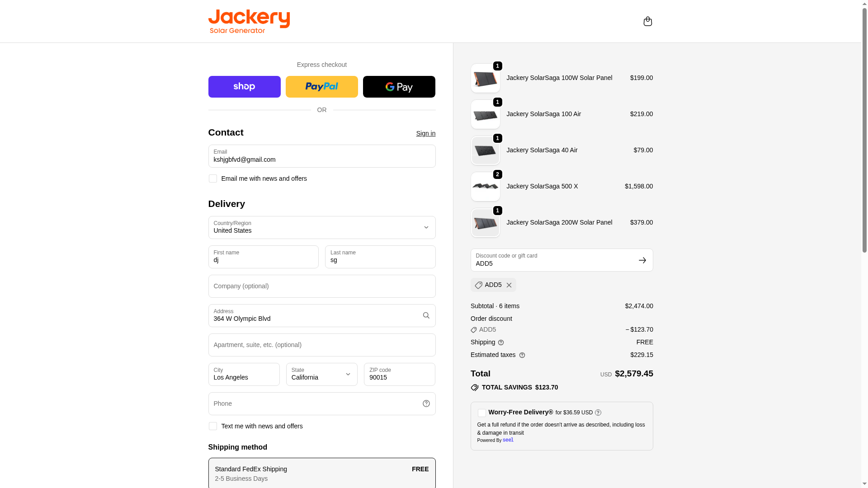868x488 pixels.
Task: Pay with PayPal express button
Action: point(321,87)
